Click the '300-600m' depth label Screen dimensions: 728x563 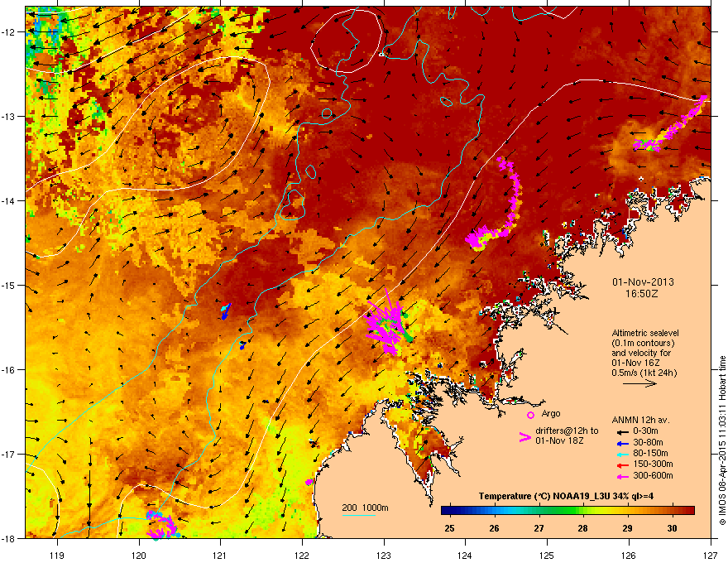(x=653, y=476)
